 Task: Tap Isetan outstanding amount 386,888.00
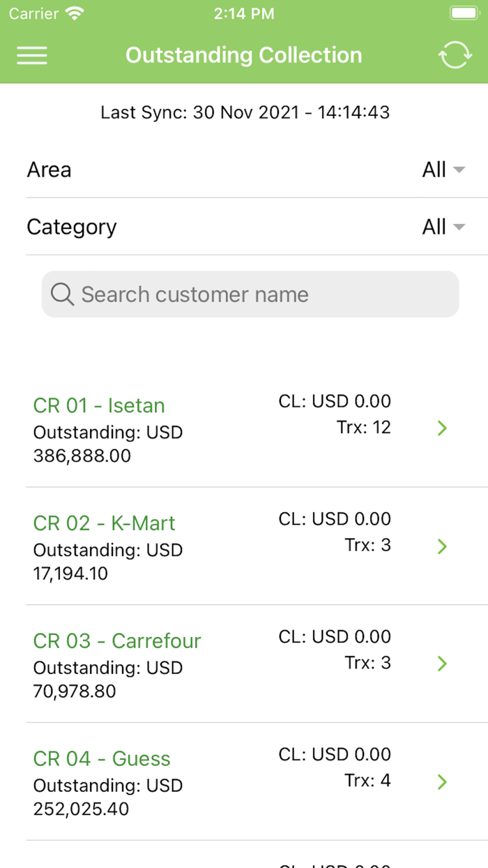click(82, 456)
